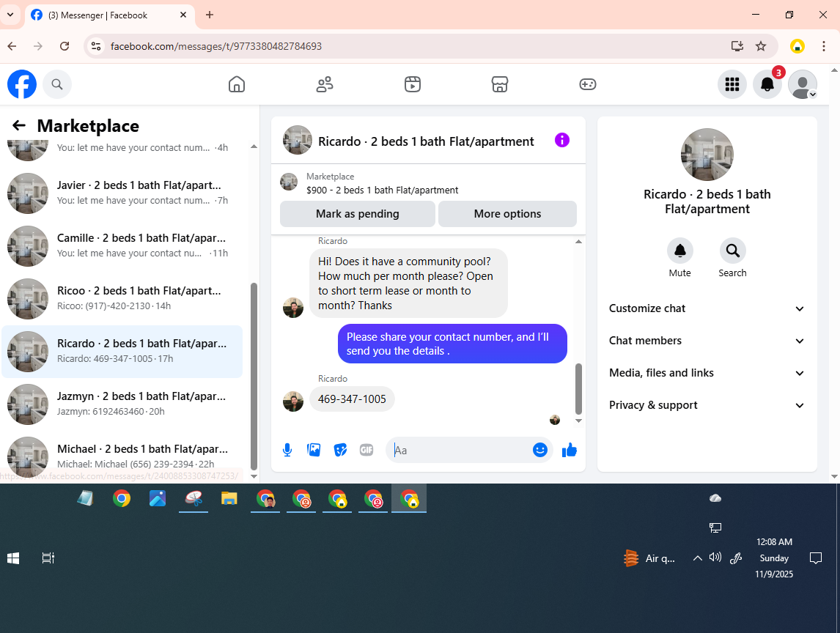Choose a GIF icon
This screenshot has height=633, width=840.
coord(366,450)
